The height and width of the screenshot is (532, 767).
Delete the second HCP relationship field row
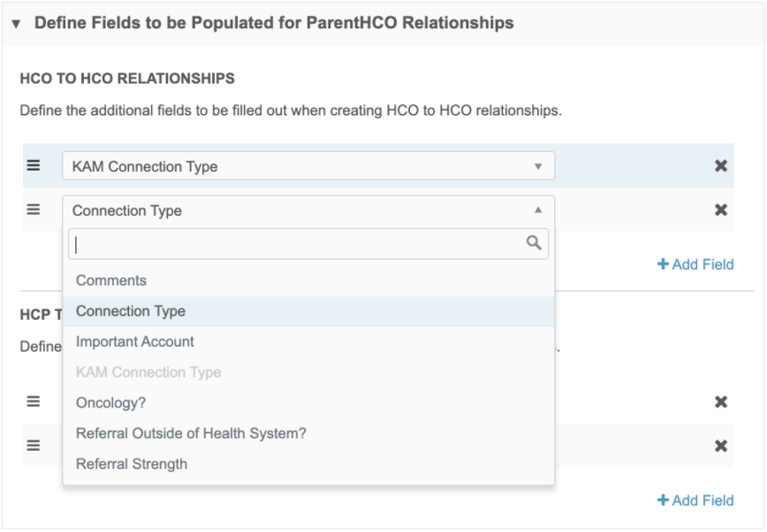pos(721,446)
